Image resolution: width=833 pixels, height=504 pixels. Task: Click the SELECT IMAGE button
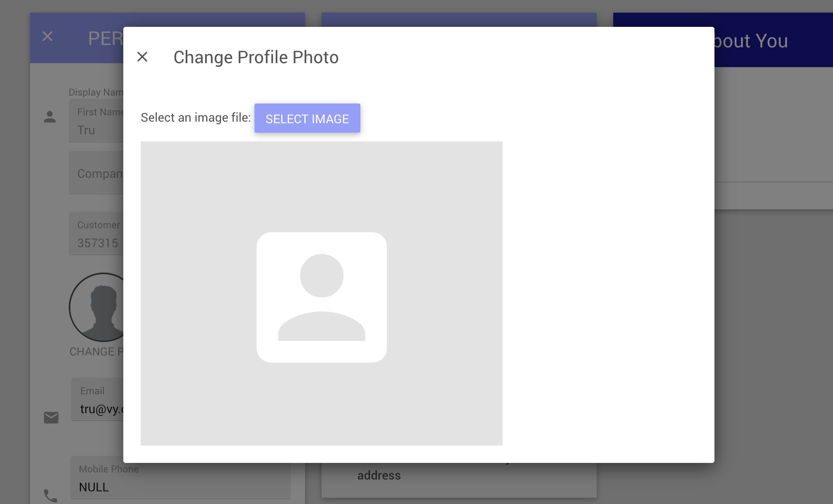pyautogui.click(x=307, y=118)
